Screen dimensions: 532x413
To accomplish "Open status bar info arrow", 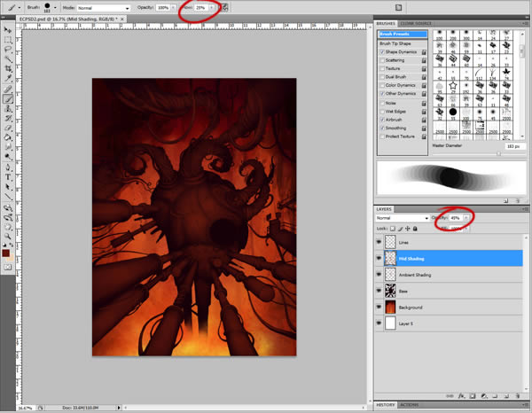I will pyautogui.click(x=119, y=408).
